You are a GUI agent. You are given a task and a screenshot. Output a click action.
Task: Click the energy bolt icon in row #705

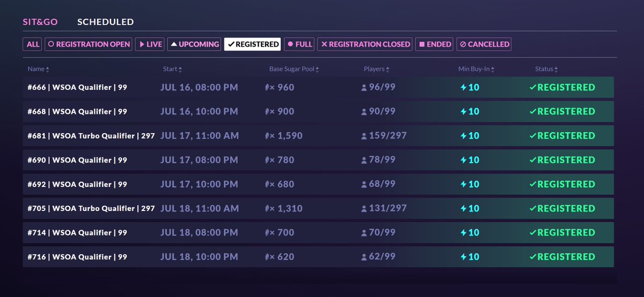464,208
